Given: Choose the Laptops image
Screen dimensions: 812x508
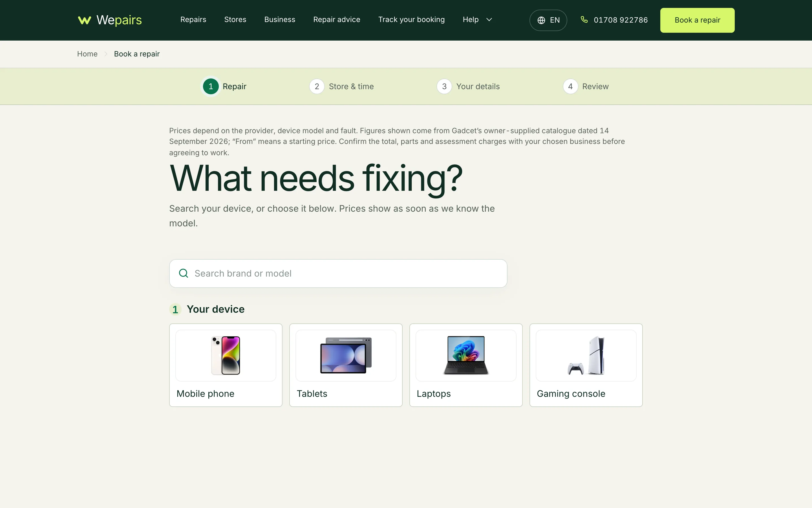Looking at the screenshot, I should click(x=466, y=356).
